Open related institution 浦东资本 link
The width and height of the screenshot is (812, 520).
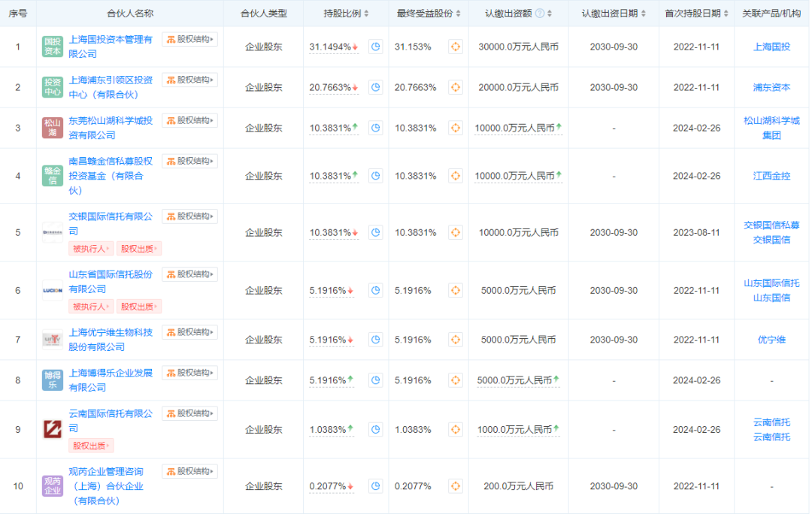point(771,87)
